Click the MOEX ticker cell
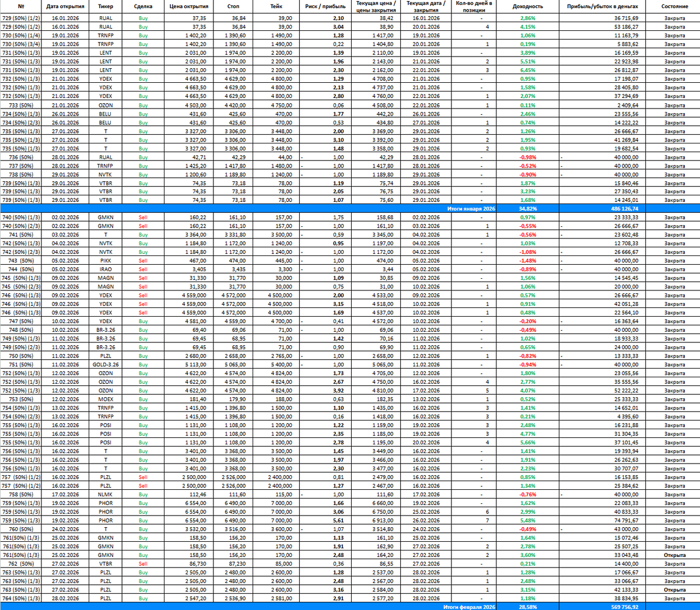 pos(106,399)
